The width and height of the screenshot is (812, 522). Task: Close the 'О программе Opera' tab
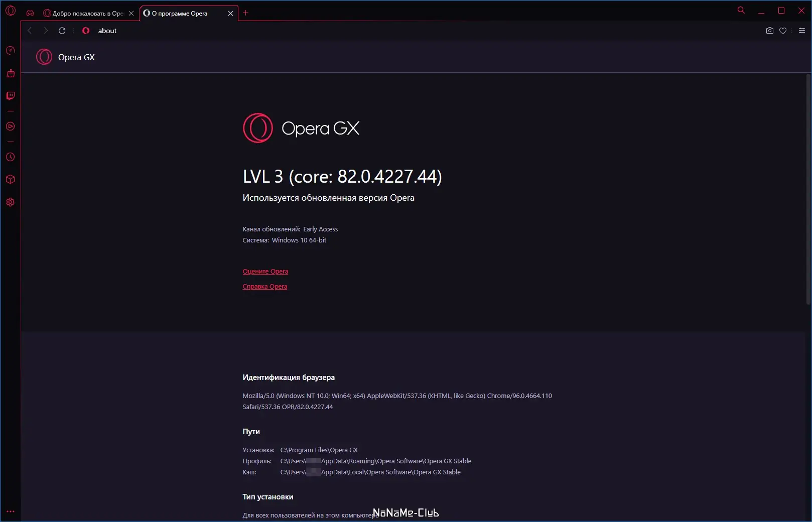tap(230, 14)
